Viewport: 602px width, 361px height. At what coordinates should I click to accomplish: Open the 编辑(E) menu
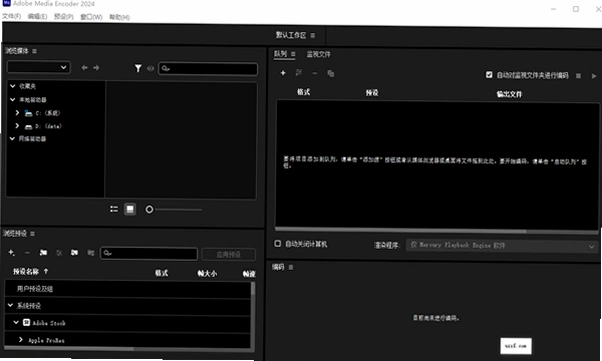click(x=37, y=17)
